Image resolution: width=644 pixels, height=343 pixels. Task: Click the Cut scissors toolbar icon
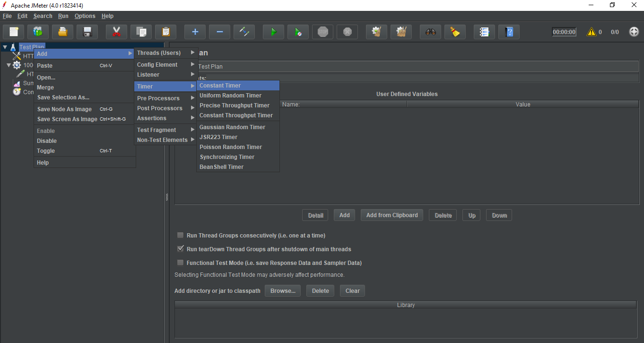click(x=116, y=32)
